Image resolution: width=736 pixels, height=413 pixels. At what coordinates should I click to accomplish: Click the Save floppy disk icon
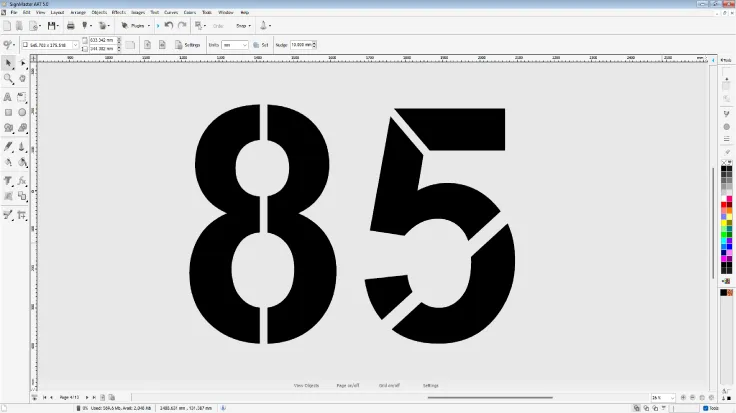[x=51, y=26]
